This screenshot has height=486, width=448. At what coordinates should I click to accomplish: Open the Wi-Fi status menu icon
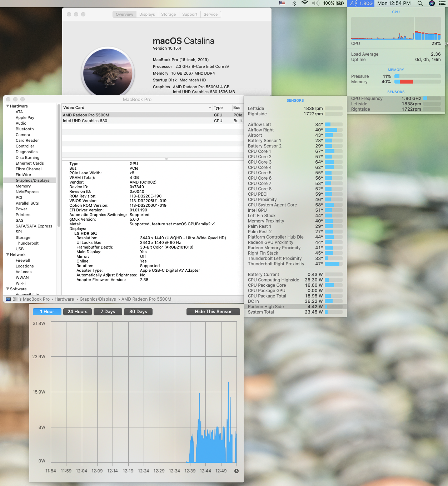click(305, 3)
